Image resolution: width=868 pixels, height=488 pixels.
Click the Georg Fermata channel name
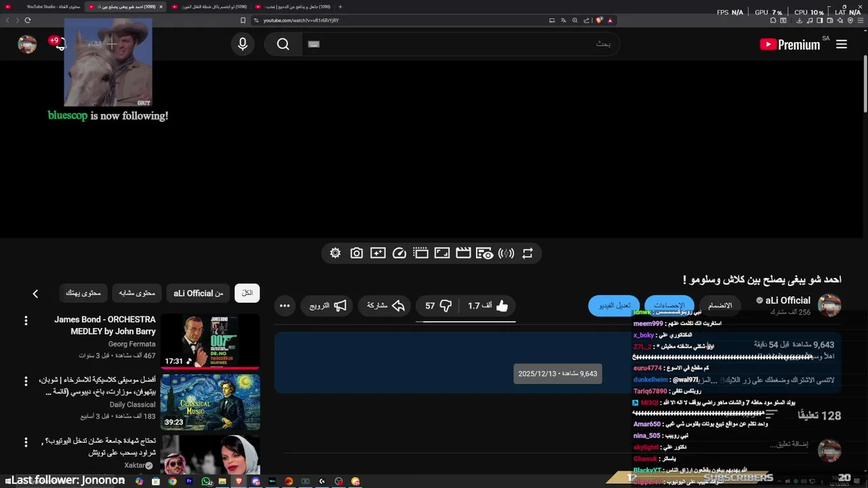[x=132, y=344]
